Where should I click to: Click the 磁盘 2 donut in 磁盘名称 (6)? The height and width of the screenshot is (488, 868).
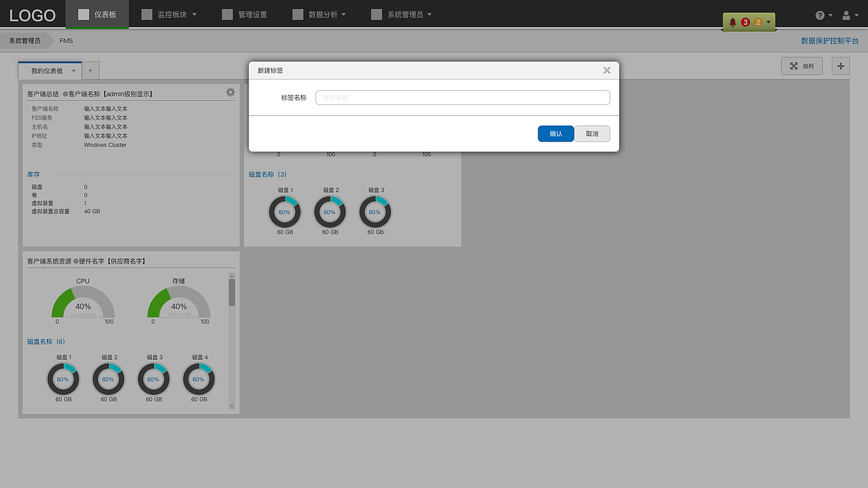[108, 380]
